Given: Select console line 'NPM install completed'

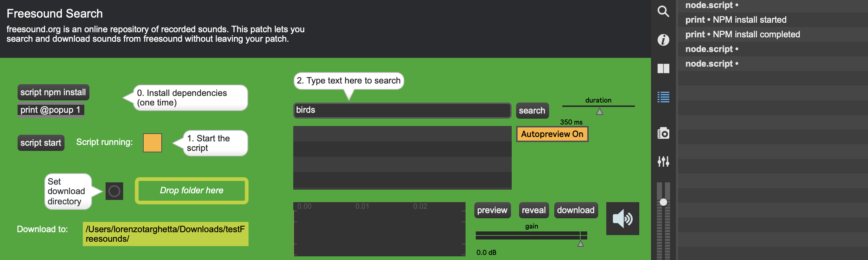Looking at the screenshot, I should click(773, 34).
